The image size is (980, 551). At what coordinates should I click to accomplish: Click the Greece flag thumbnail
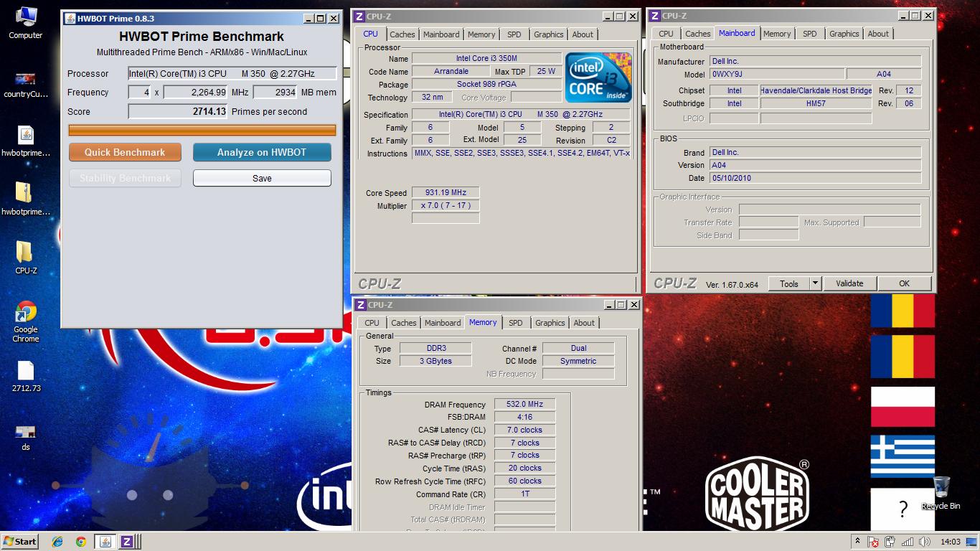[903, 456]
